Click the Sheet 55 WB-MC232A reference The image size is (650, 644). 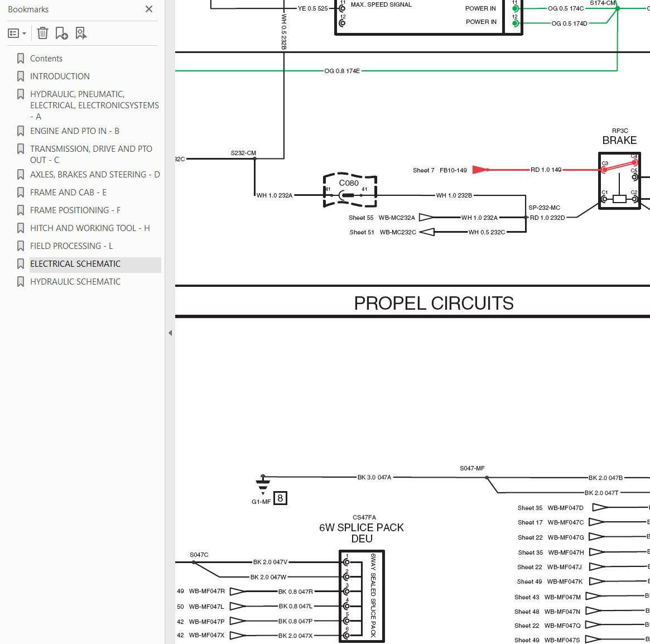coord(382,218)
